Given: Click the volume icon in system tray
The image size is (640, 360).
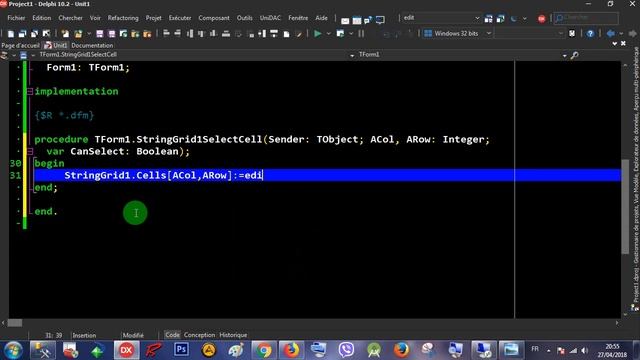Looking at the screenshot, I should pyautogui.click(x=585, y=351).
